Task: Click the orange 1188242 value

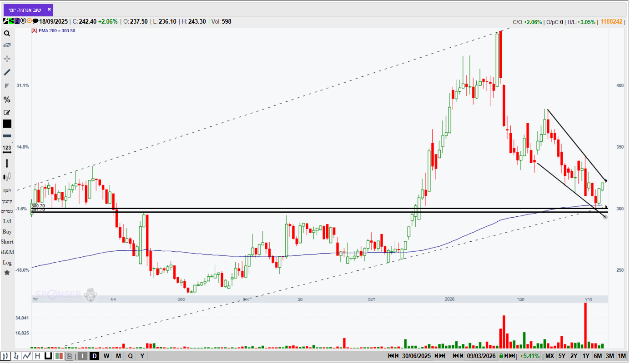Action: (611, 21)
